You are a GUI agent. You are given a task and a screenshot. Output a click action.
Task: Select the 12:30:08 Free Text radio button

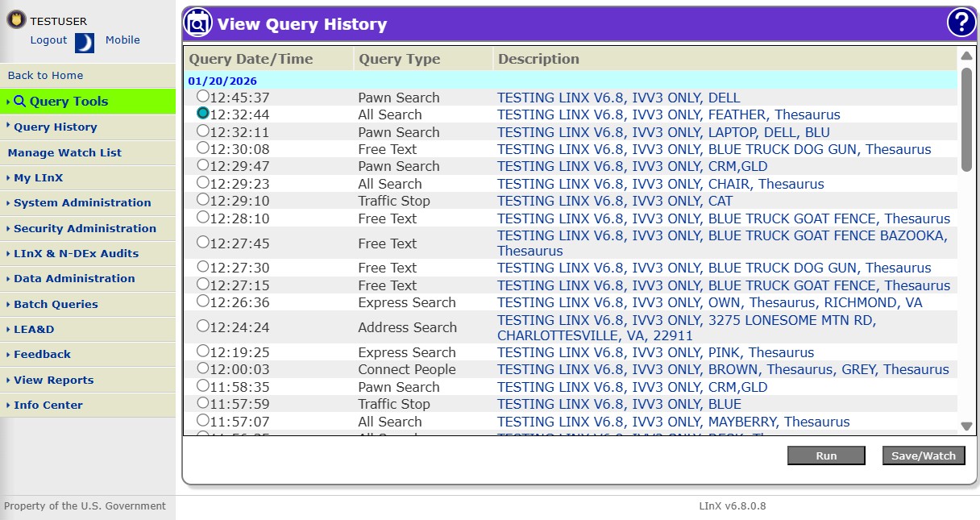(x=203, y=148)
